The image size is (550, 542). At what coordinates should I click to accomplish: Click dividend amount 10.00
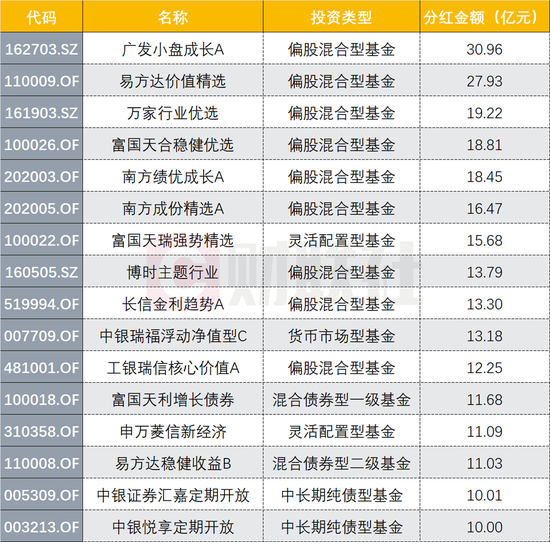(x=484, y=527)
